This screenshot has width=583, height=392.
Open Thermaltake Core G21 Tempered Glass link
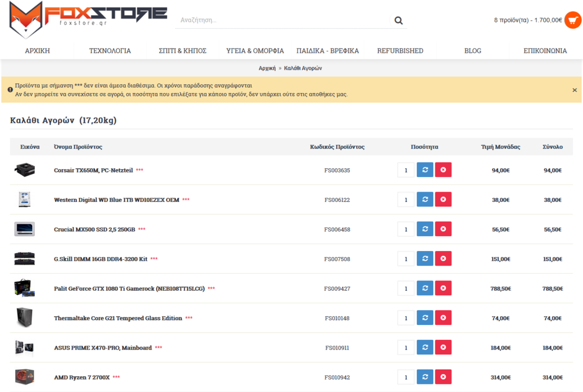coord(118,318)
